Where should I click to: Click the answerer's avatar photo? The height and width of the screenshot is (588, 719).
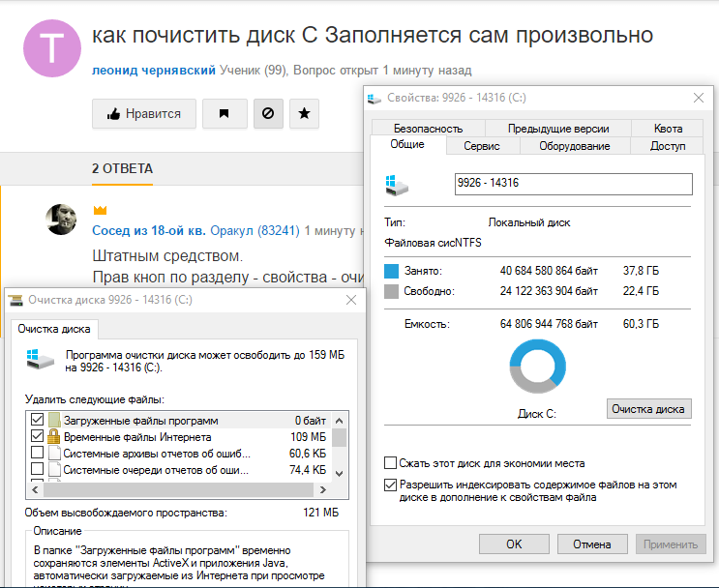[61, 220]
